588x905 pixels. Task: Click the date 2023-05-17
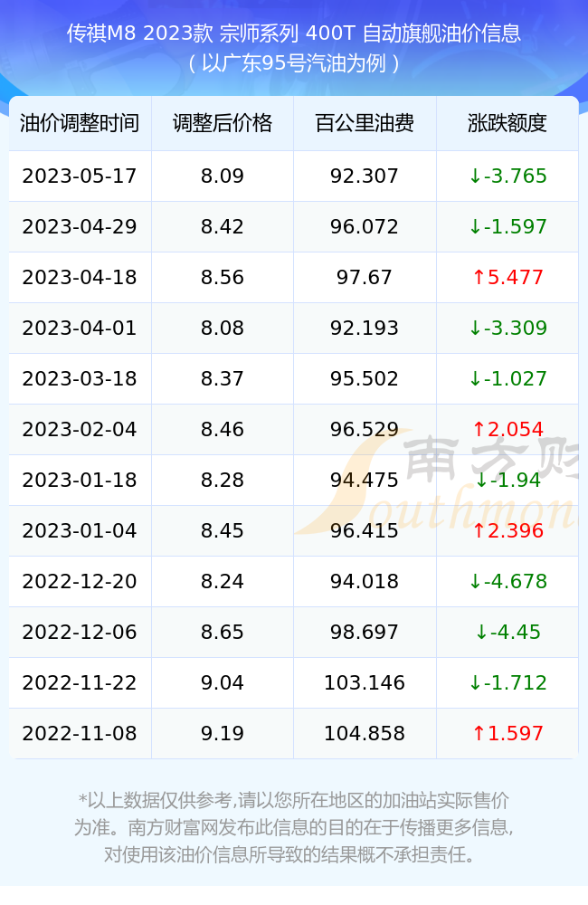pyautogui.click(x=80, y=176)
